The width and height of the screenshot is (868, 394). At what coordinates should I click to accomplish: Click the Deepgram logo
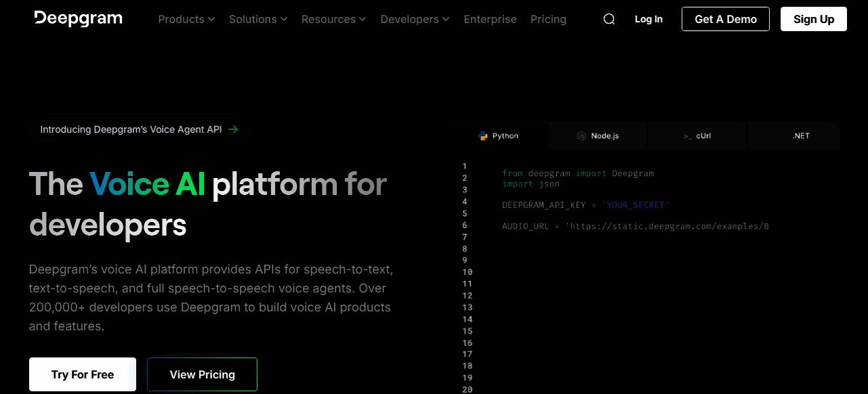coord(79,18)
